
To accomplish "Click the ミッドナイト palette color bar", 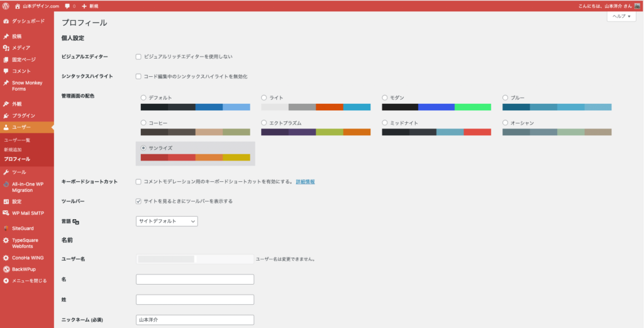I will click(x=436, y=132).
